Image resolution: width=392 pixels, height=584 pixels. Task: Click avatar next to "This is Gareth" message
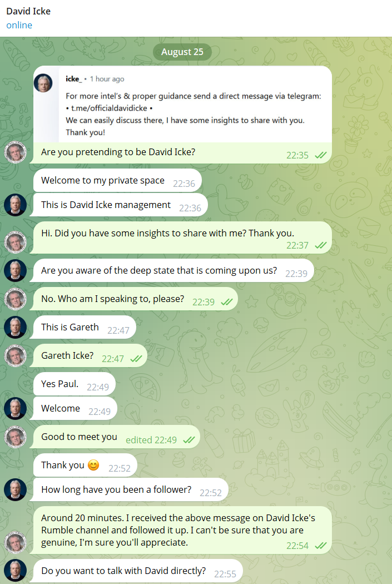(x=16, y=328)
